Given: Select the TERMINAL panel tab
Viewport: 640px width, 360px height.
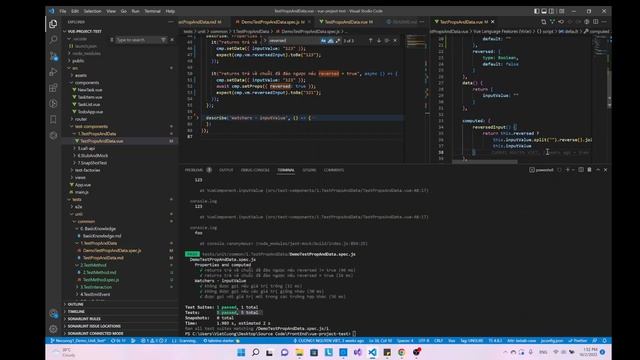Looking at the screenshot, I should click(x=286, y=170).
